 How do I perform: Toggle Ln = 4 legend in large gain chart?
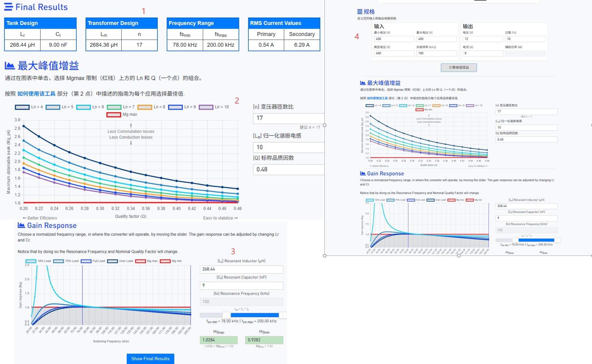[x=22, y=107]
